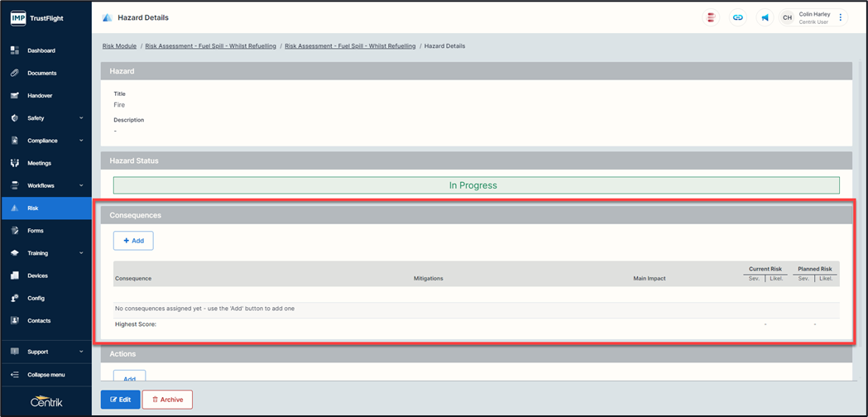Click Risk Module breadcrumb link
This screenshot has height=417, width=868.
120,46
